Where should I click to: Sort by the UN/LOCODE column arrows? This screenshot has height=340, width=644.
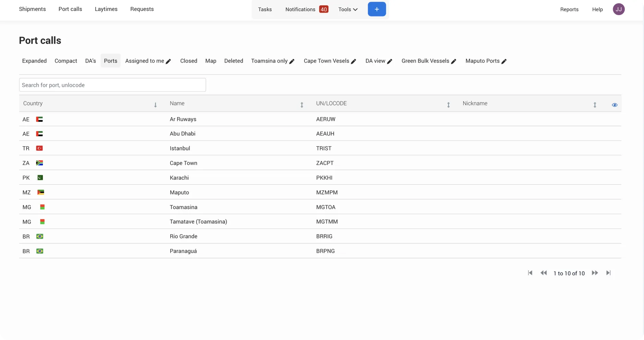coord(448,105)
